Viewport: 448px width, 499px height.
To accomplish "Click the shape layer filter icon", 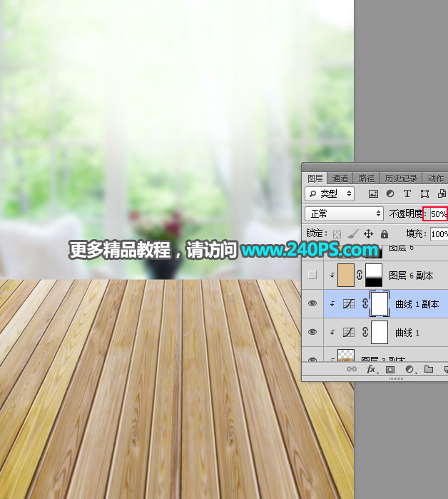I will tap(424, 193).
